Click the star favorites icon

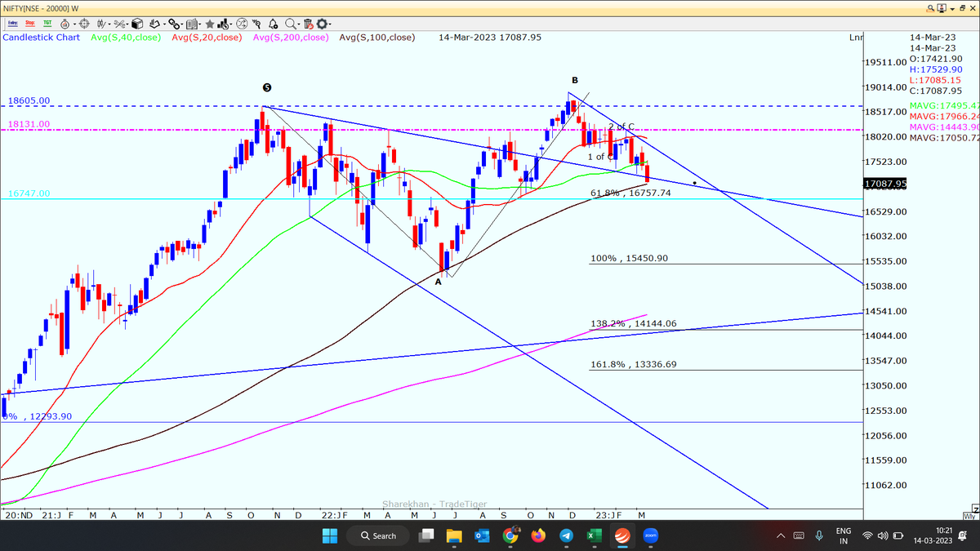pyautogui.click(x=210, y=24)
